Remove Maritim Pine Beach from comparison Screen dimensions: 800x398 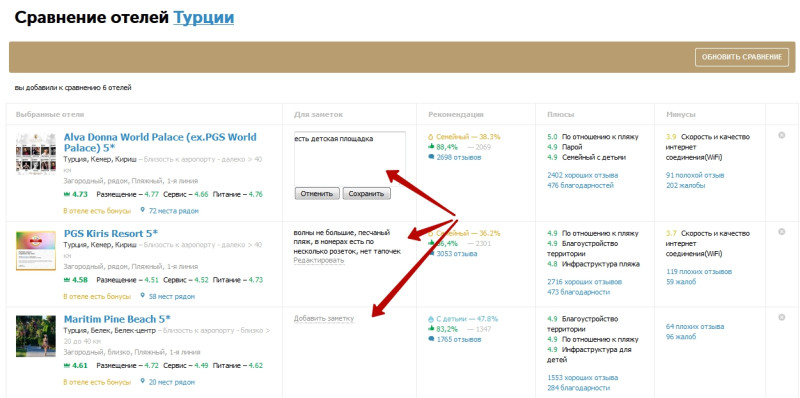781,317
